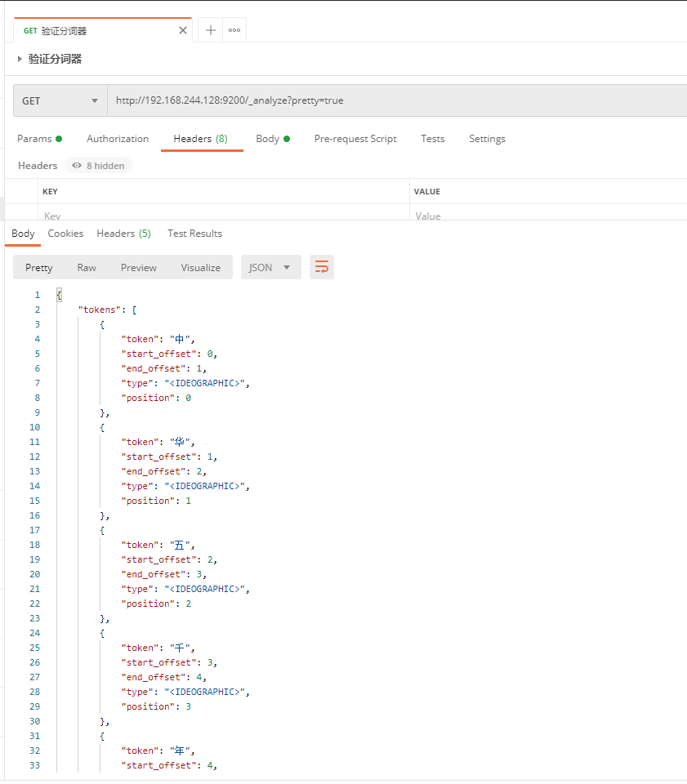Image resolution: width=687 pixels, height=784 pixels.
Task: Open the Tests tab
Action: pos(432,139)
